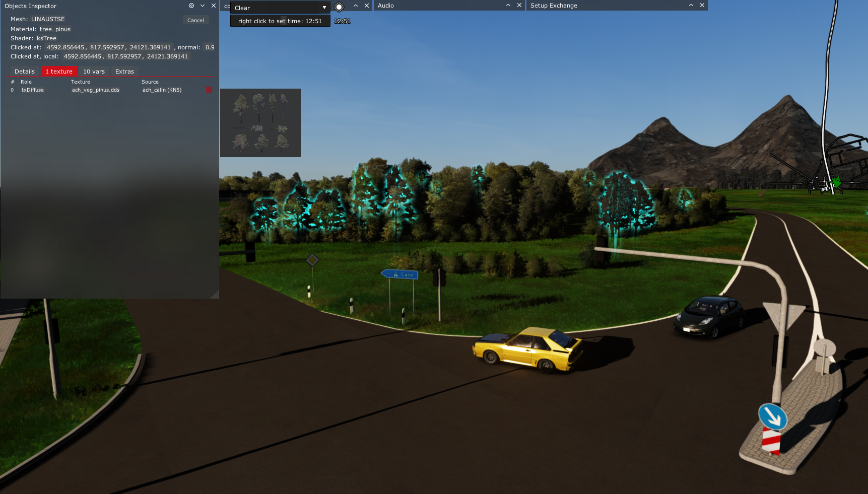Image resolution: width=868 pixels, height=494 pixels.
Task: Close the Audio panel
Action: pos(519,6)
